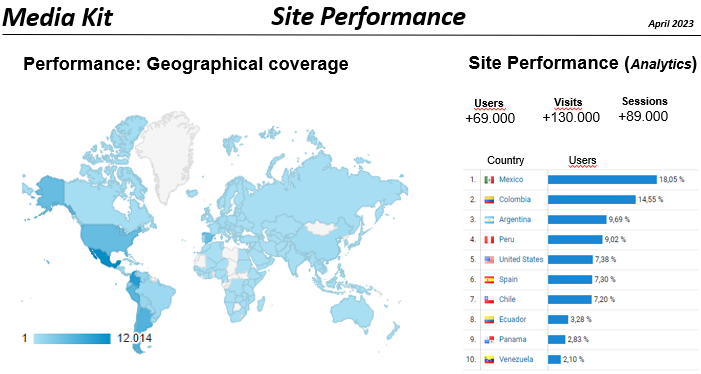Select the Colombia users bar 14,55 %
The image size is (701, 374).
pyautogui.click(x=591, y=199)
